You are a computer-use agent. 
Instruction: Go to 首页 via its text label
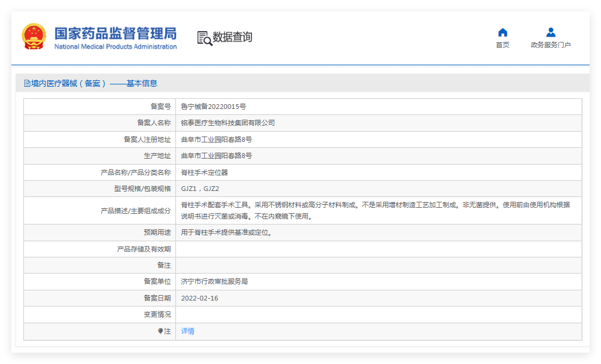tap(502, 45)
